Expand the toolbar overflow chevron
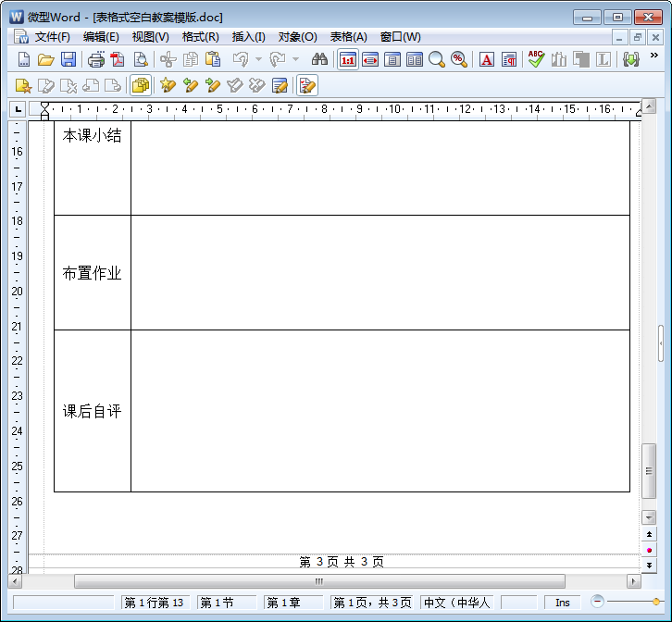This screenshot has width=672, height=622. click(654, 57)
